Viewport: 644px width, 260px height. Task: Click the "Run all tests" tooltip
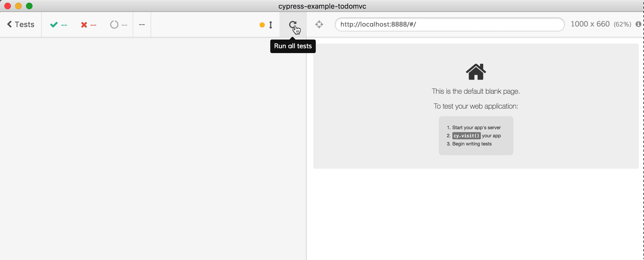tap(293, 46)
